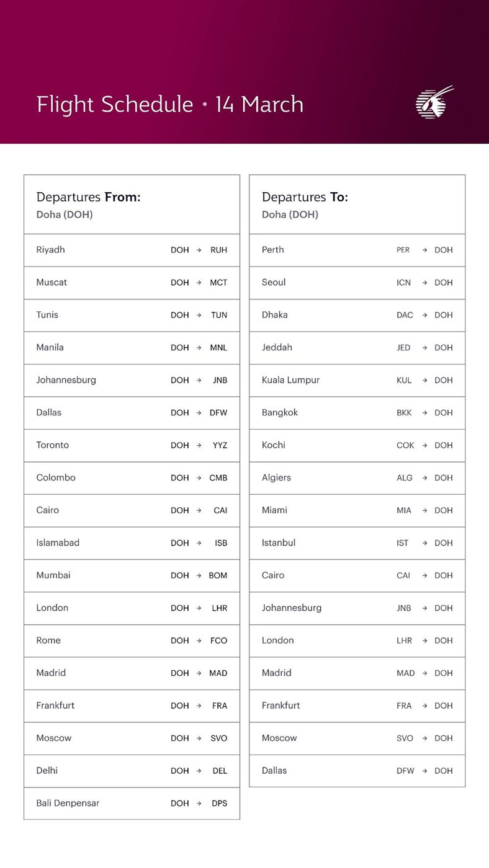Open the Toronto departure row
The height and width of the screenshot is (868, 489).
click(132, 445)
